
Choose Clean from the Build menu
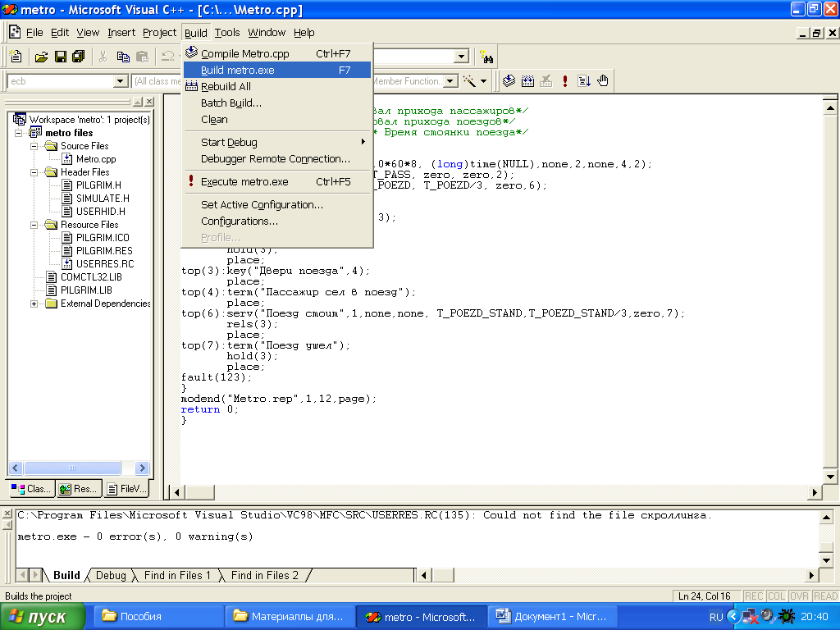pos(277,120)
